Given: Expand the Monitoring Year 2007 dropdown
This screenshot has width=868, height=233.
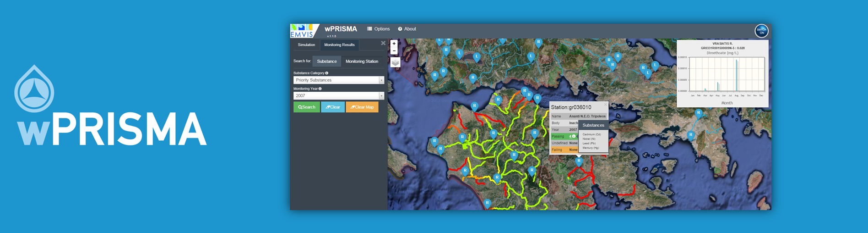Looking at the screenshot, I should pyautogui.click(x=339, y=96).
